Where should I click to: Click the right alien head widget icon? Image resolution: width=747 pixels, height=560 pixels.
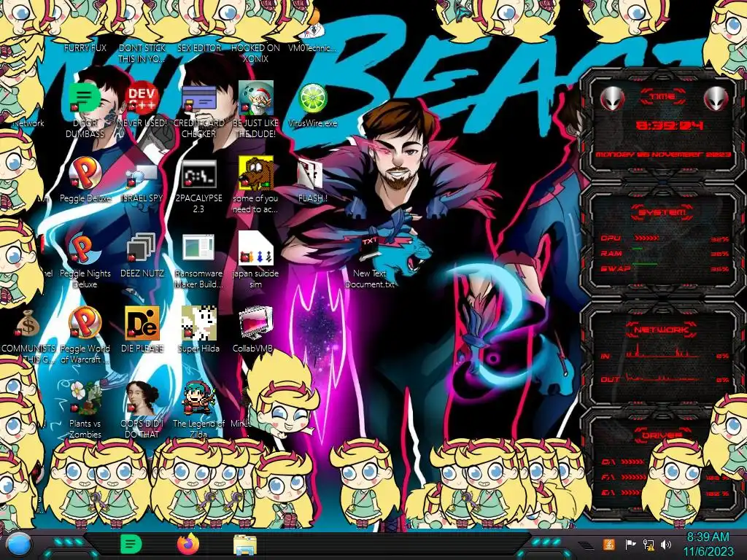[716, 99]
